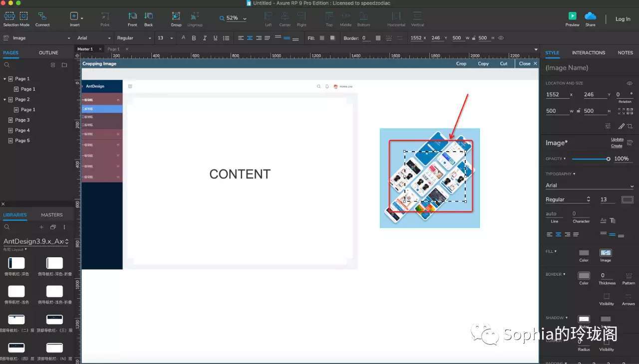
Task: Toggle underline text in format bar
Action: (x=215, y=38)
